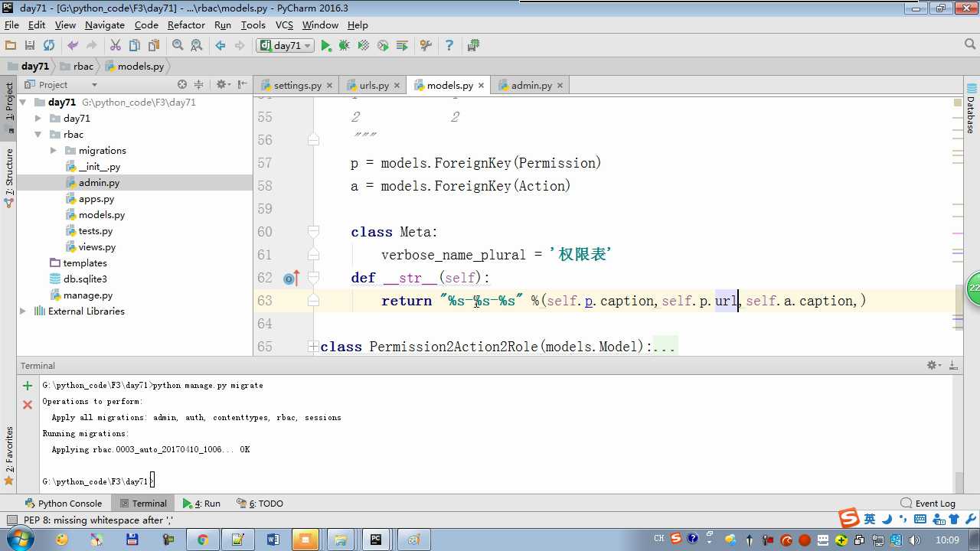Viewport: 980px width, 551px height.
Task: Click the Cut scissors icon
Action: [x=116, y=46]
